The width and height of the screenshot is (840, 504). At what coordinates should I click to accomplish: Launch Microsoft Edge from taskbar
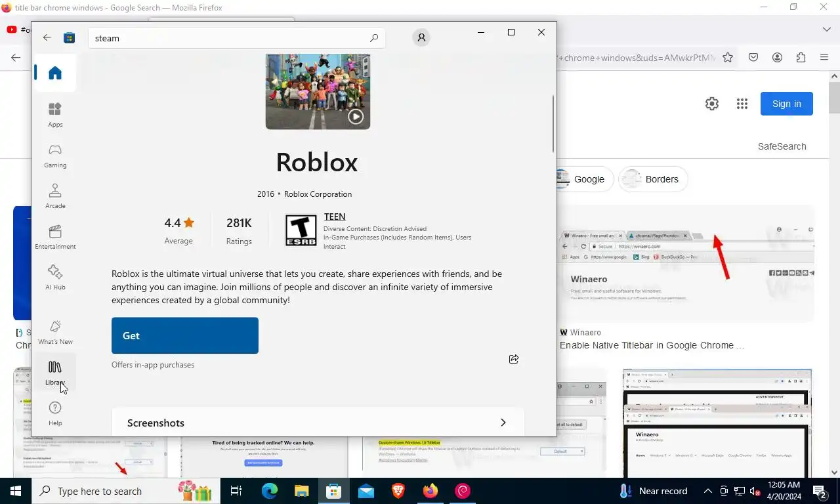270,491
